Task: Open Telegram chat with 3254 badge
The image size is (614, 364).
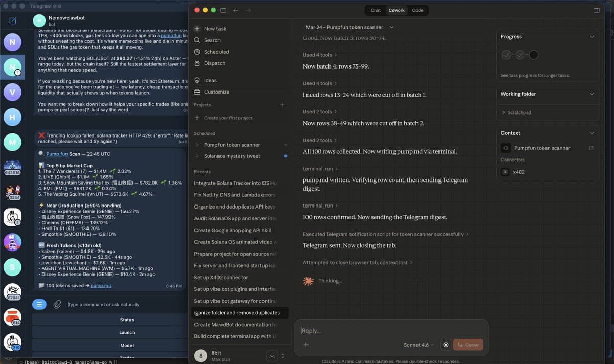Action: [12, 192]
